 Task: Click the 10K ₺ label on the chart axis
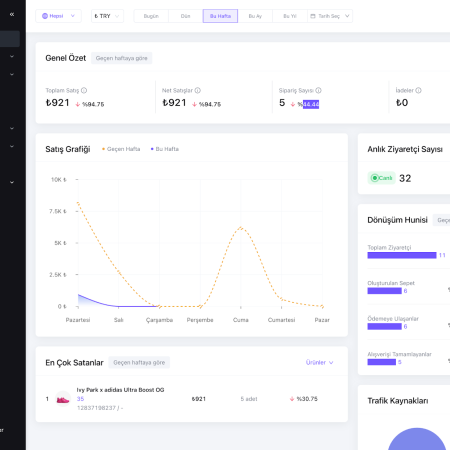point(59,180)
